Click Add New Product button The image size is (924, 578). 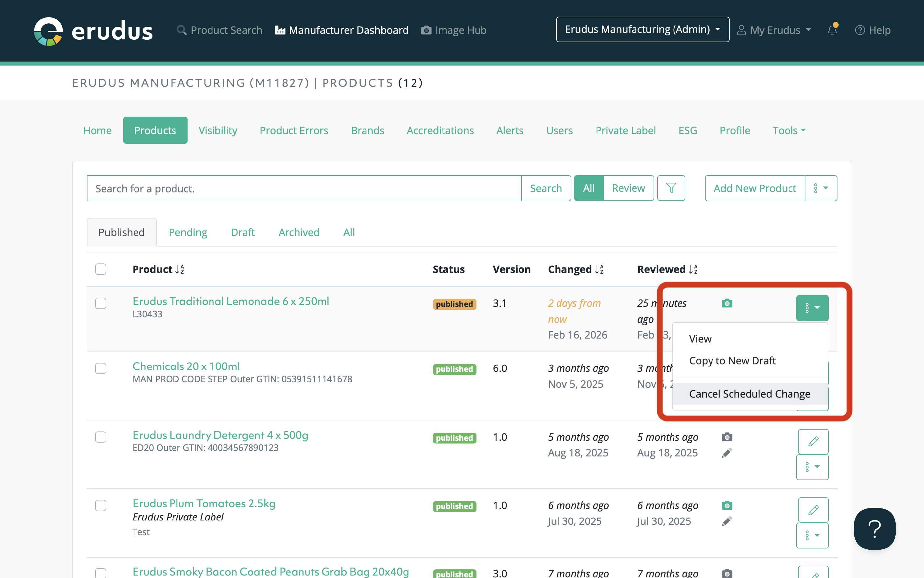[x=754, y=188]
